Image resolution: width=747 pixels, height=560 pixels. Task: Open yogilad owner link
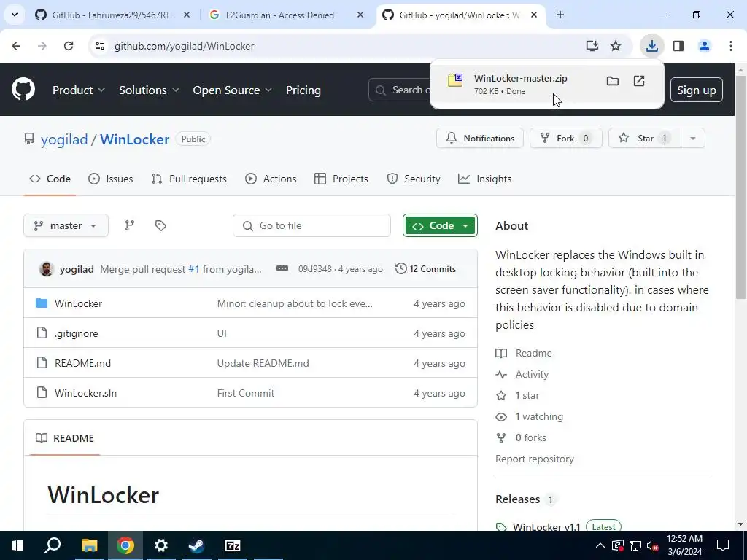64,139
